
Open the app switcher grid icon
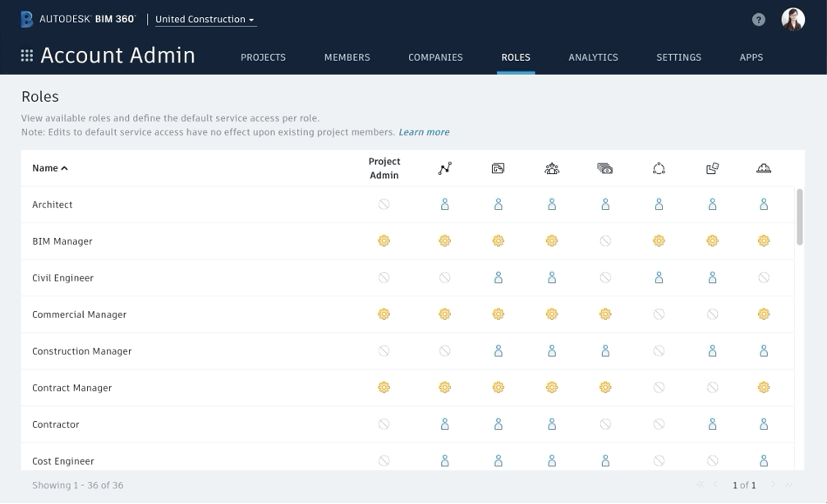pyautogui.click(x=27, y=56)
